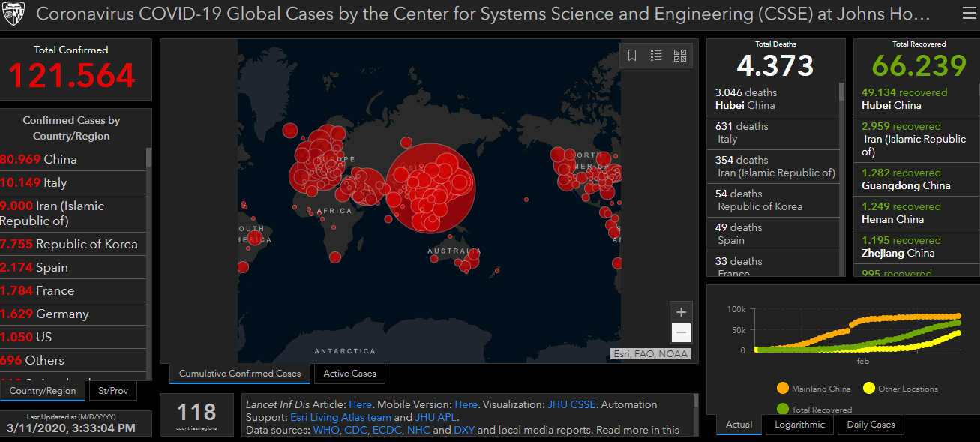
Task: Select the "49.134 recovered Hubei China" entry
Action: pos(916,99)
